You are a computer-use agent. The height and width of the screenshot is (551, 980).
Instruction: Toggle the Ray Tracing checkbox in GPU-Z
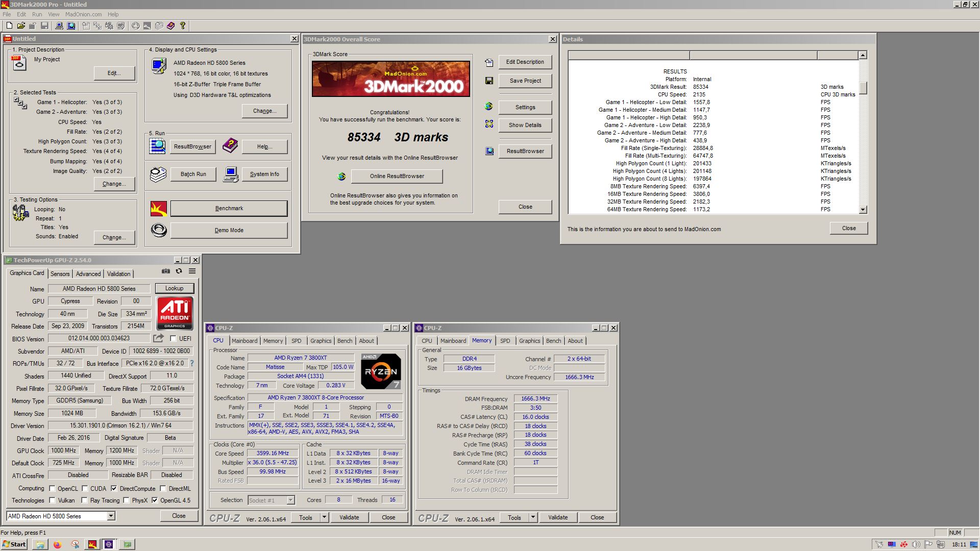pos(84,500)
